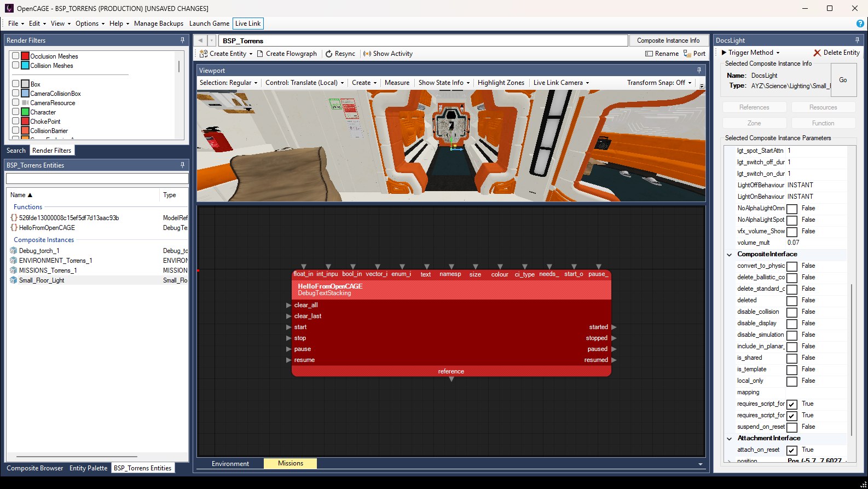Open the Live Link Camera dropdown

561,83
